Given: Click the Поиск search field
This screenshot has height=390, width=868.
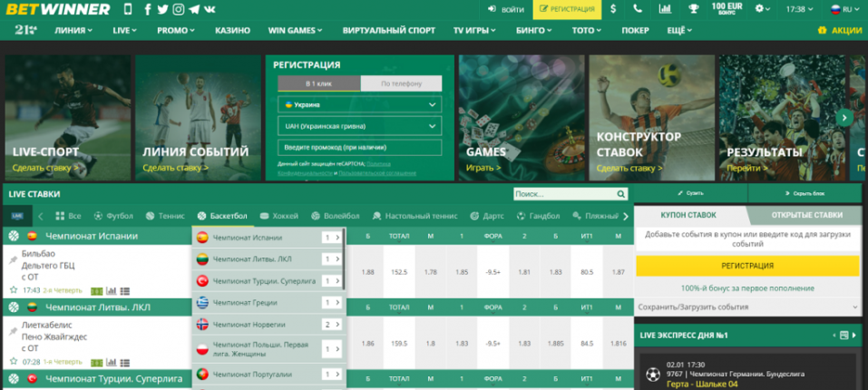Looking at the screenshot, I should (565, 194).
